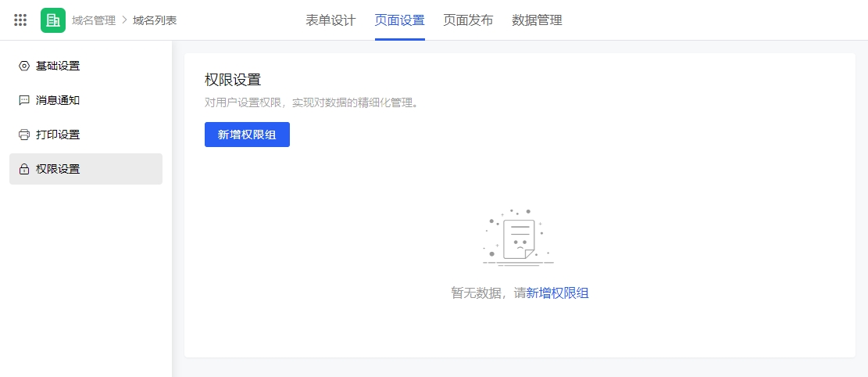Click the 权限设置 section heading
This screenshot has width=868, height=377.
point(233,79)
